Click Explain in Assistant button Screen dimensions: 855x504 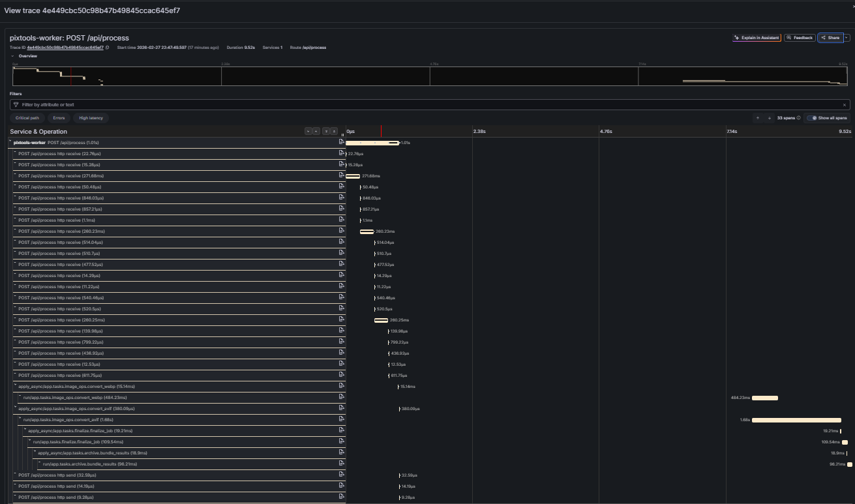point(757,38)
